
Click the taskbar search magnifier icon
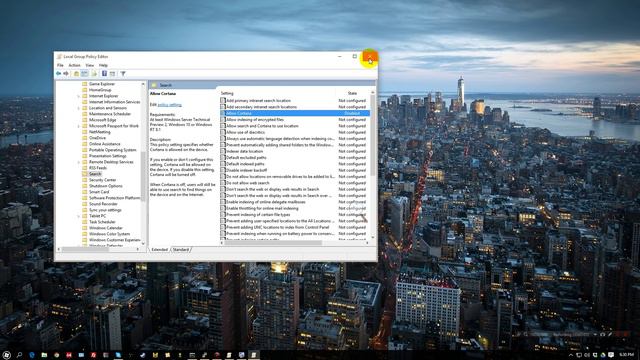tap(19, 355)
